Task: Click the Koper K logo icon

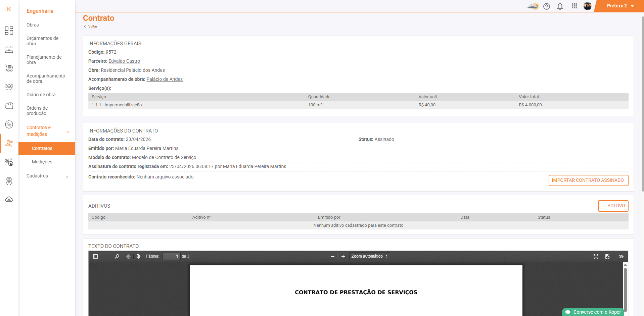Action: pos(9,9)
